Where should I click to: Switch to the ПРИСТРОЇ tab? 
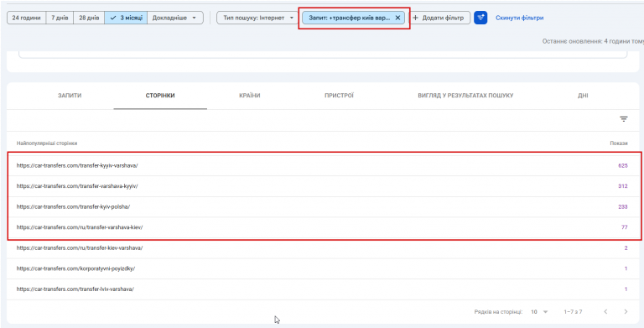click(x=339, y=96)
